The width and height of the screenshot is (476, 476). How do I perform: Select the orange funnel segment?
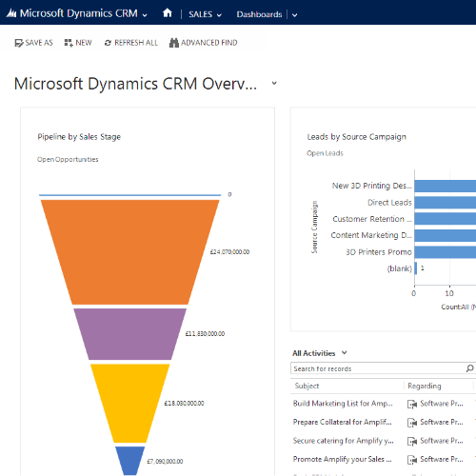point(130,252)
